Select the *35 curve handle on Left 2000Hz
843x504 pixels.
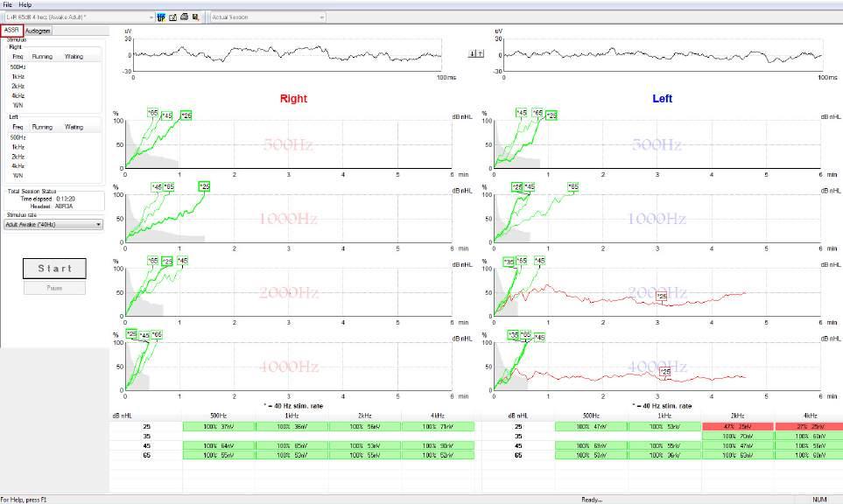click(x=509, y=262)
